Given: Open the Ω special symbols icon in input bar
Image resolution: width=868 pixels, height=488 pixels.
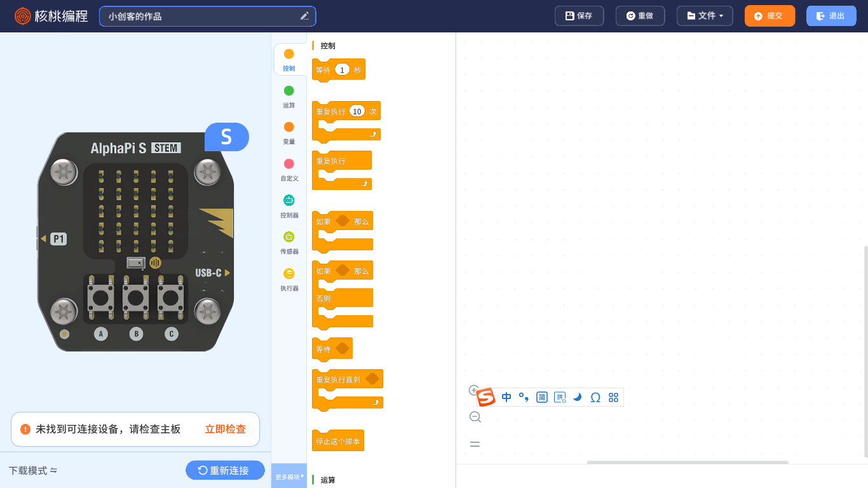Looking at the screenshot, I should point(595,396).
